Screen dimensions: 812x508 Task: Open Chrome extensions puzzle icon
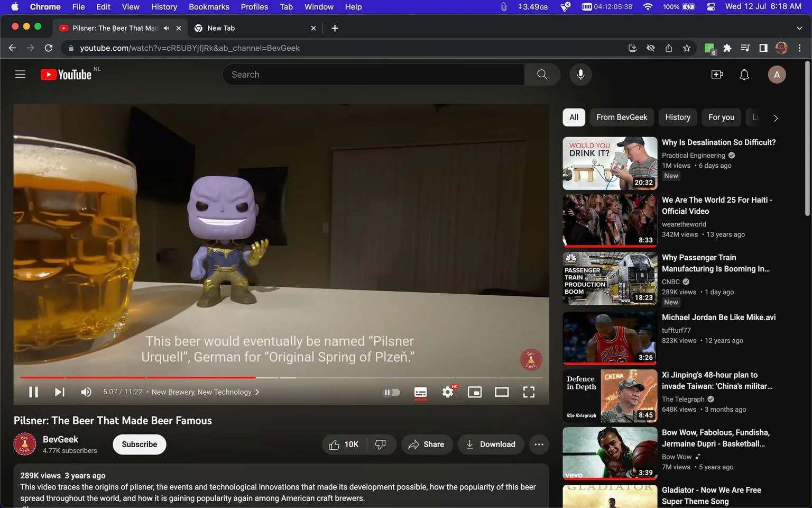coord(727,48)
